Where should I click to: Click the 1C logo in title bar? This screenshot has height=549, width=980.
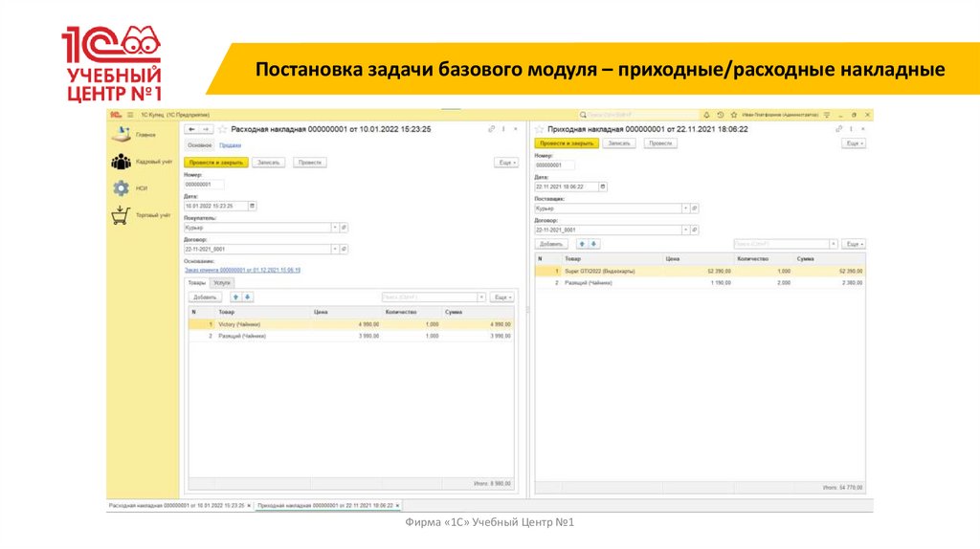[116, 115]
